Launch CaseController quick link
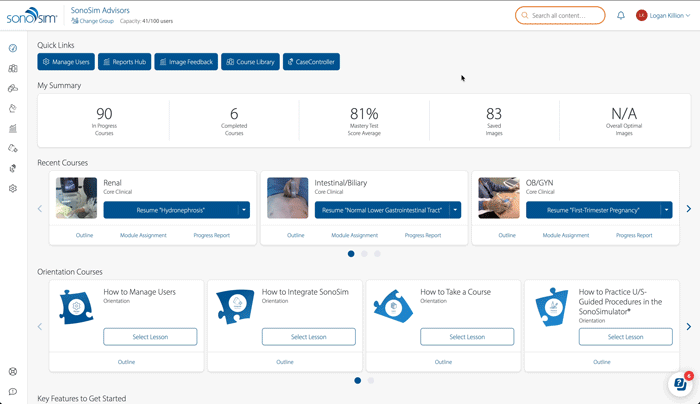The image size is (700, 404). point(311,62)
